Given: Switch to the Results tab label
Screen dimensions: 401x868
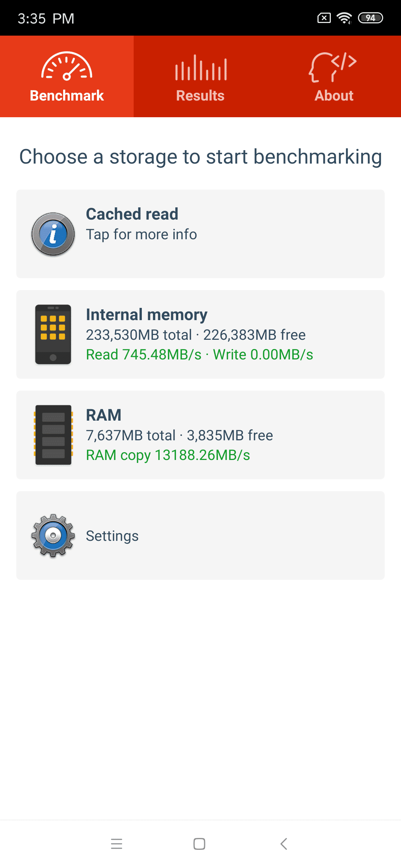Looking at the screenshot, I should [x=200, y=96].
